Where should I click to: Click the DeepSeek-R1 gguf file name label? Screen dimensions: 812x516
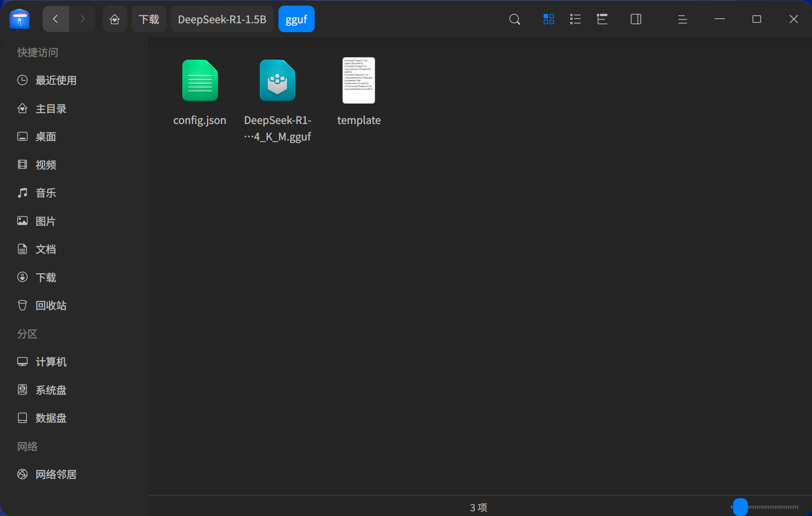click(x=278, y=128)
